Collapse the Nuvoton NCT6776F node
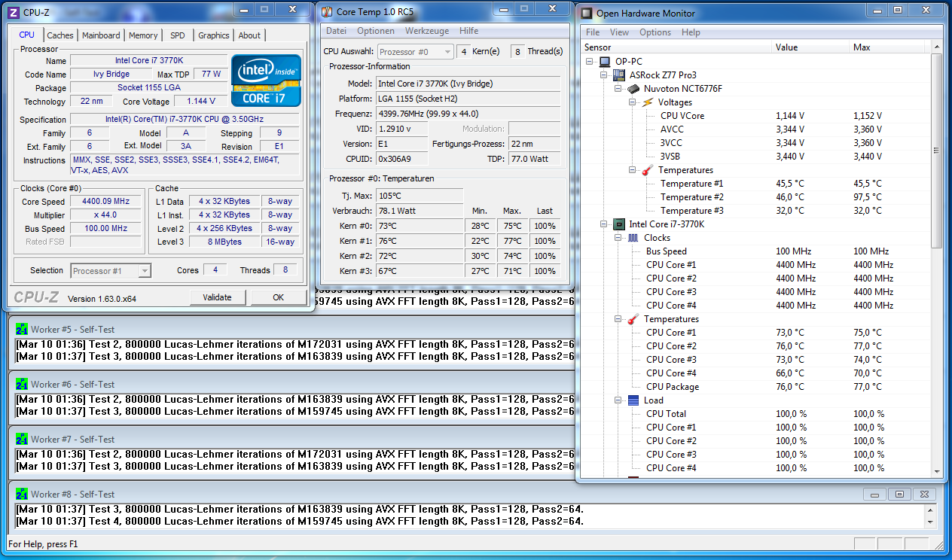The width and height of the screenshot is (952, 560). click(x=618, y=89)
